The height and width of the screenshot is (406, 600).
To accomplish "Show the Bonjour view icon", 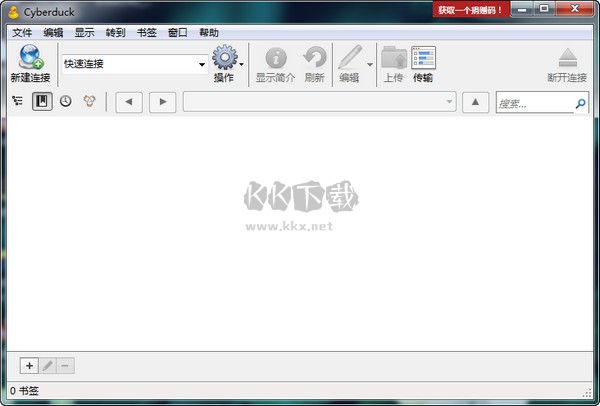I will pos(90,101).
